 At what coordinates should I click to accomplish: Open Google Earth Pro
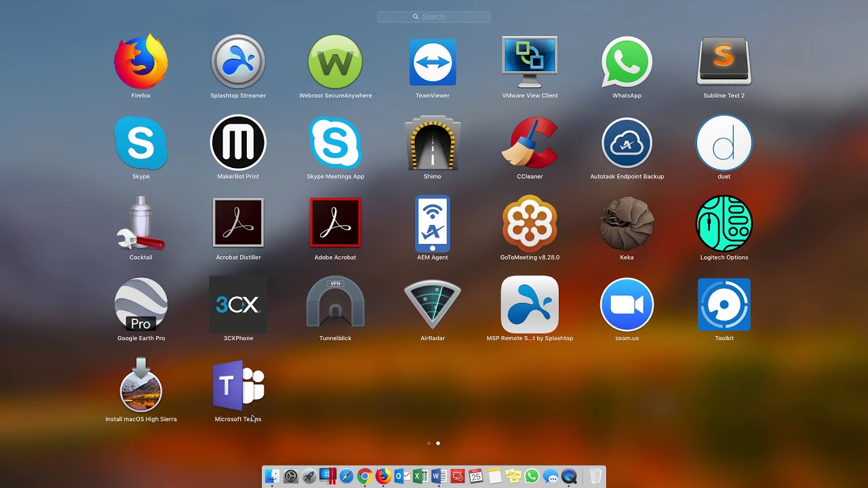click(x=141, y=304)
